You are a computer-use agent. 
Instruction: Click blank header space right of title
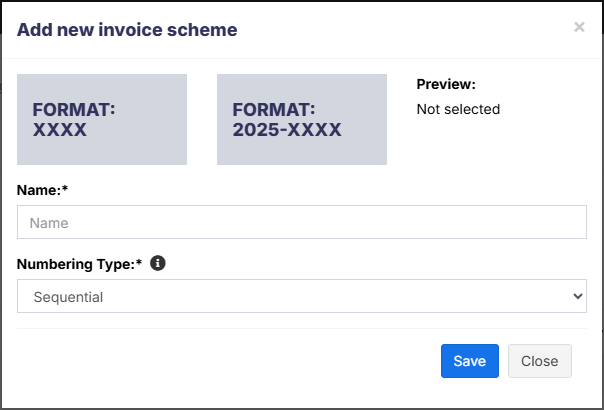pyautogui.click(x=400, y=29)
